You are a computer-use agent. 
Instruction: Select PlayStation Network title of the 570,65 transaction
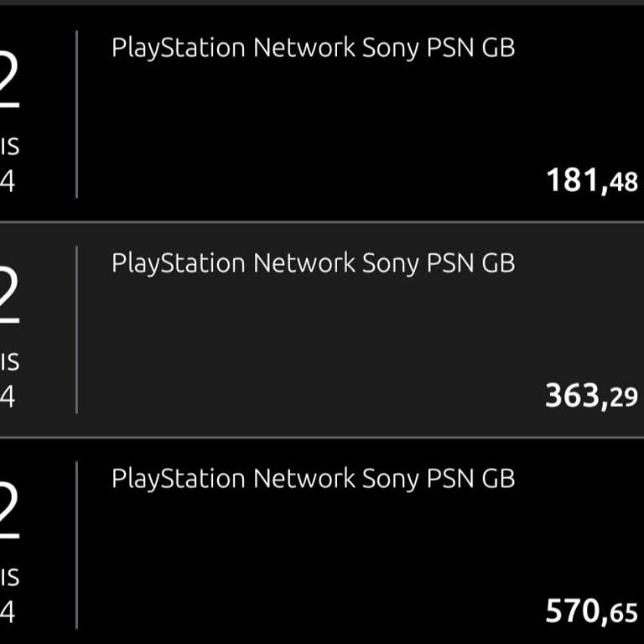(313, 479)
